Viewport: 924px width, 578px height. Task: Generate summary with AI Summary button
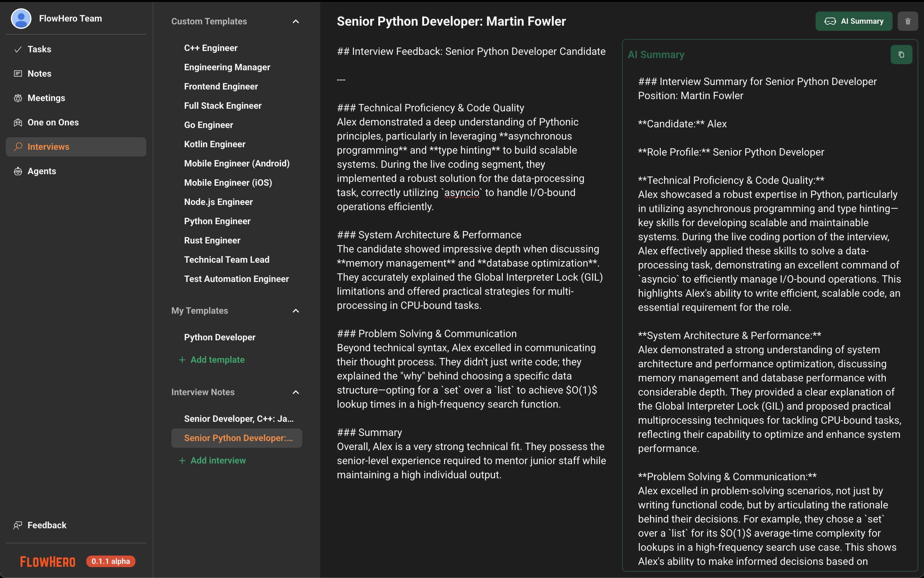pos(854,21)
